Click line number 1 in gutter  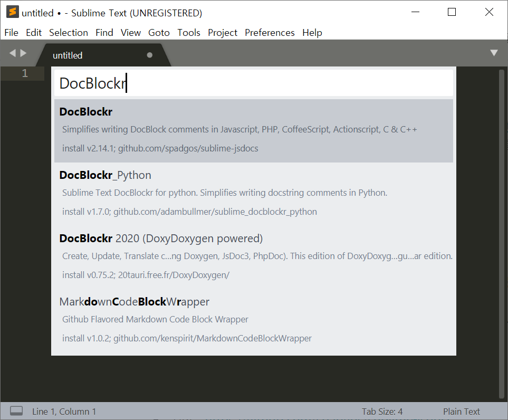point(25,73)
